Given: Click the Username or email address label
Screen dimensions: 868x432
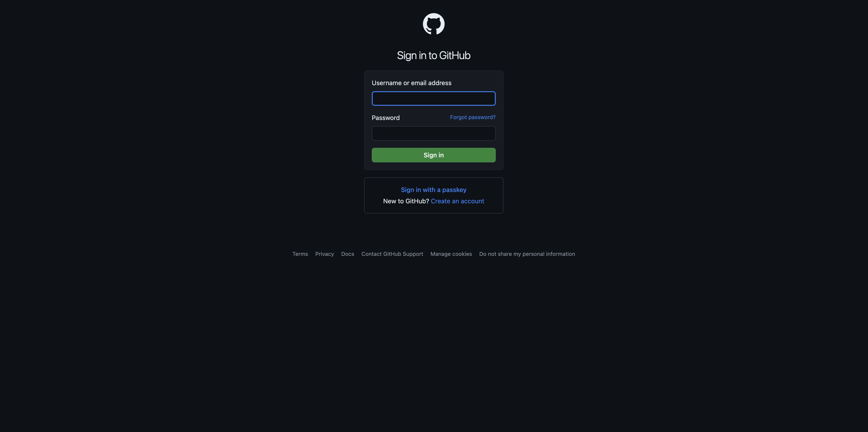Looking at the screenshot, I should pyautogui.click(x=411, y=83).
